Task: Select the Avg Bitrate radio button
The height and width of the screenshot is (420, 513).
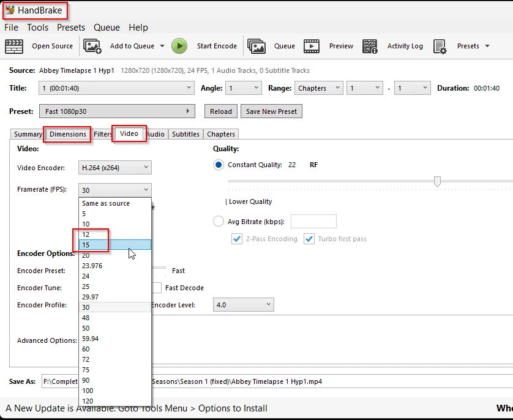Action: click(x=218, y=222)
